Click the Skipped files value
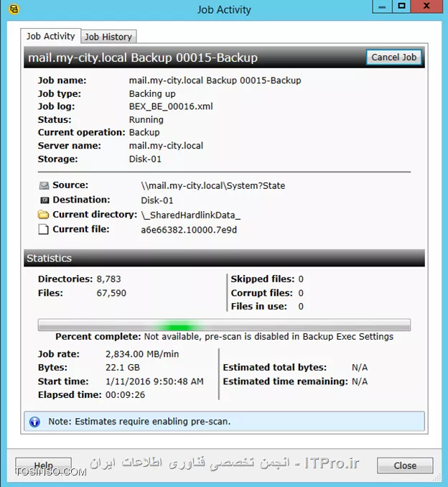Screen dimensions: 448x487 tap(301, 279)
